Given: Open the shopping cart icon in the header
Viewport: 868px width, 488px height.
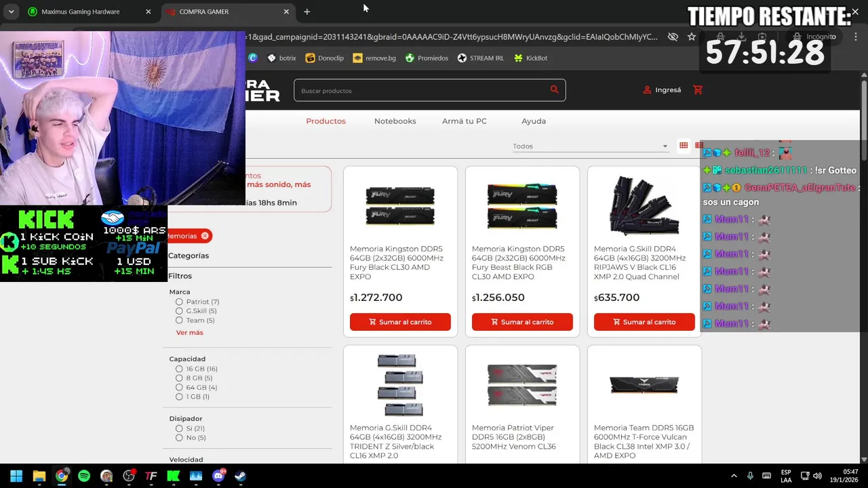Looking at the screenshot, I should [x=698, y=89].
